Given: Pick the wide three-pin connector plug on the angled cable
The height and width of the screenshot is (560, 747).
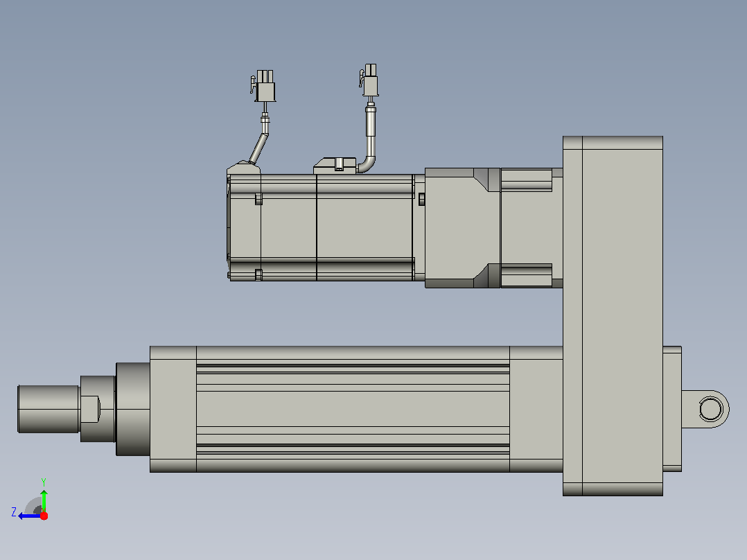Looking at the screenshot, I should (x=265, y=86).
